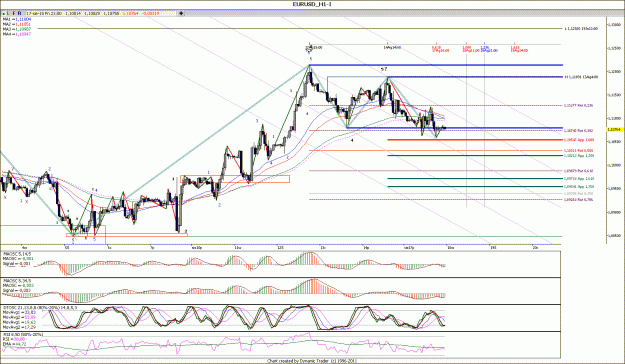625x364 pixels.
Task: Click the 'H' swing-high label dated 13Ag
Action: (x=581, y=77)
